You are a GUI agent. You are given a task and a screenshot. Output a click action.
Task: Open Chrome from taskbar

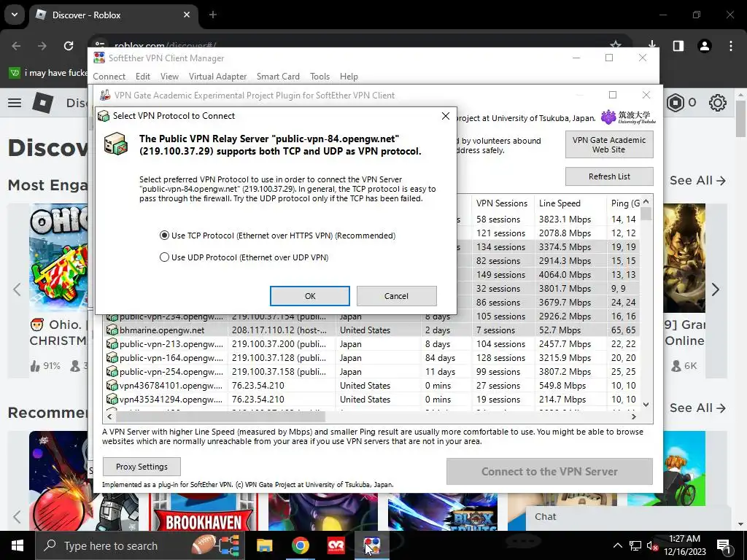coord(300,545)
